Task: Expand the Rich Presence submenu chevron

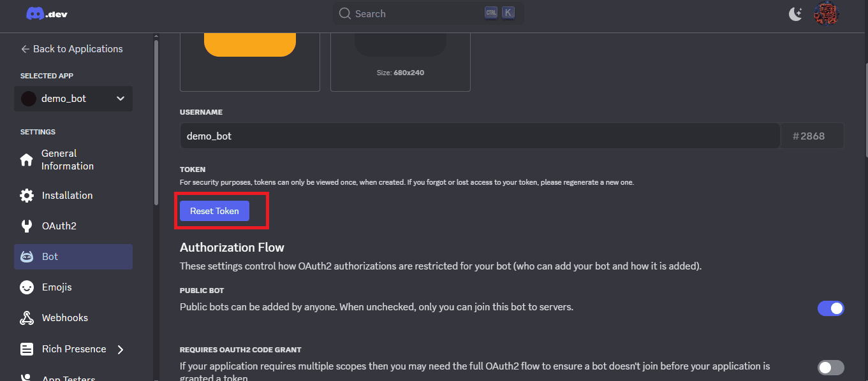Action: click(x=121, y=349)
